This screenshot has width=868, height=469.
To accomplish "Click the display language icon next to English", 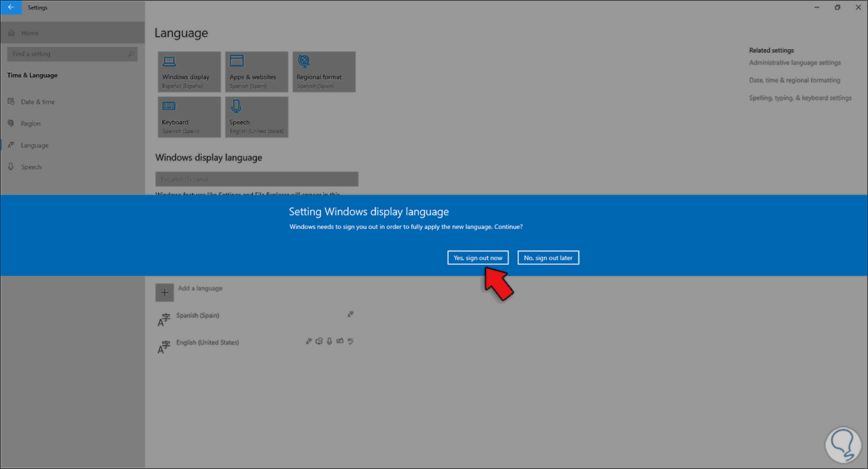I will (309, 341).
